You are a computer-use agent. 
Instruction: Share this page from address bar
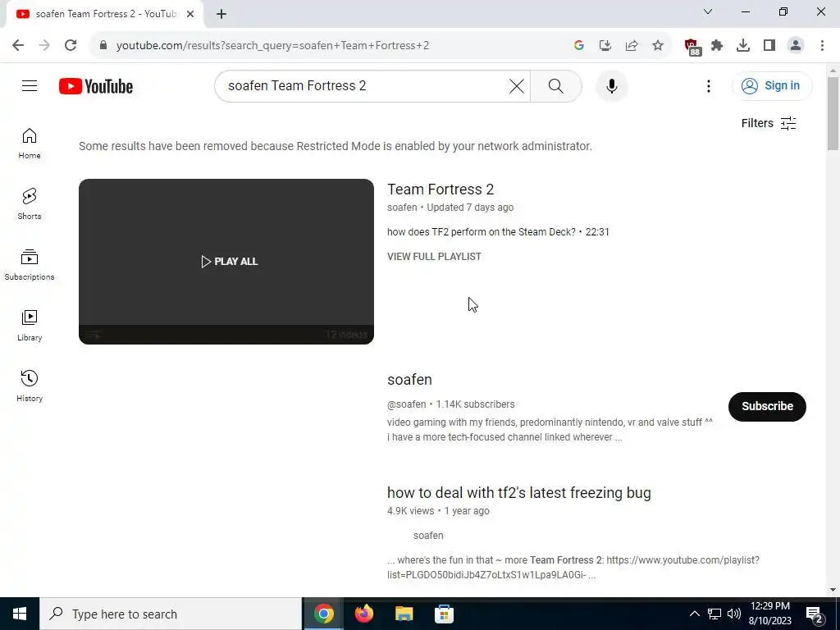click(x=632, y=45)
